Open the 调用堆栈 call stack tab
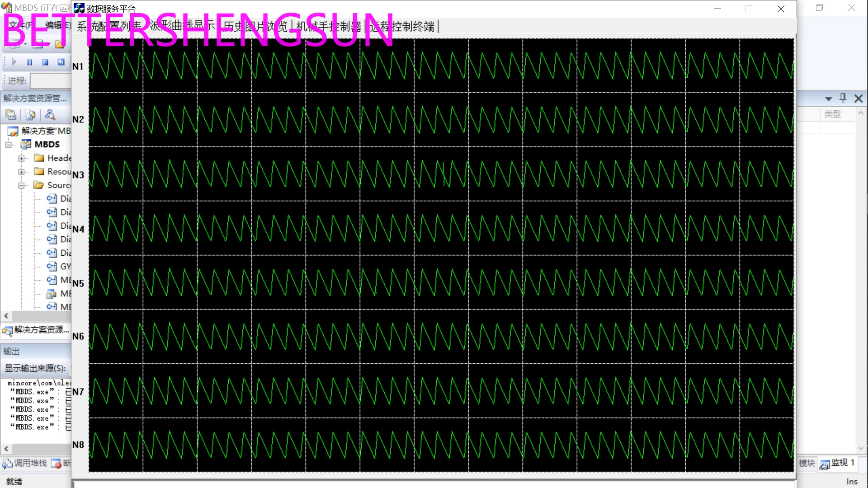This screenshot has width=868, height=488. (x=25, y=463)
